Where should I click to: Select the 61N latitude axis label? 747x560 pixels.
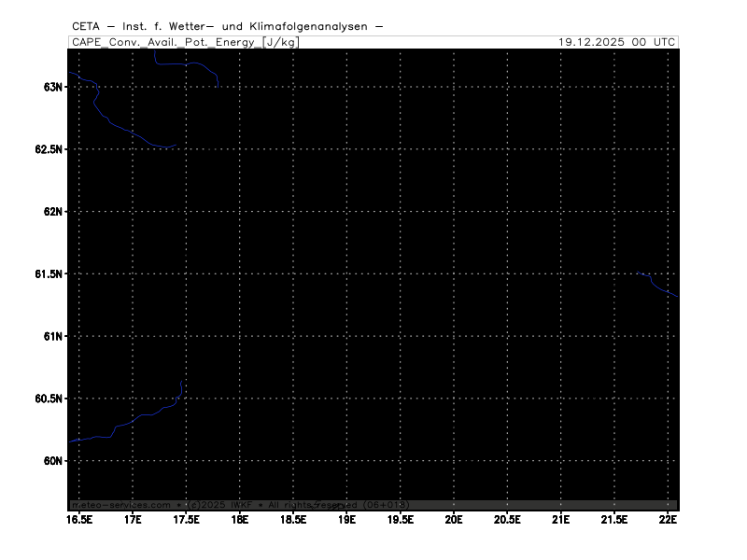pos(52,336)
